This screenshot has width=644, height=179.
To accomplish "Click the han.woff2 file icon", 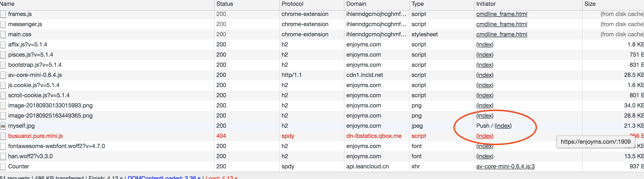I will 3,157.
